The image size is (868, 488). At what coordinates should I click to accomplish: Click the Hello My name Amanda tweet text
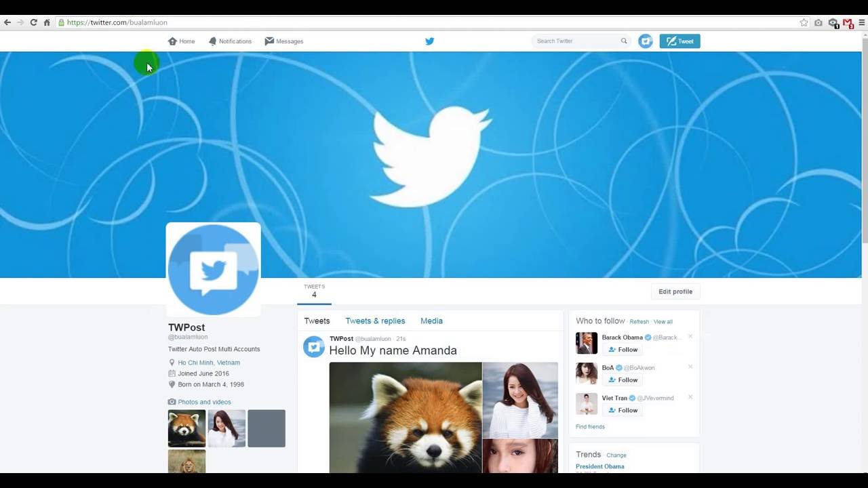click(393, 350)
